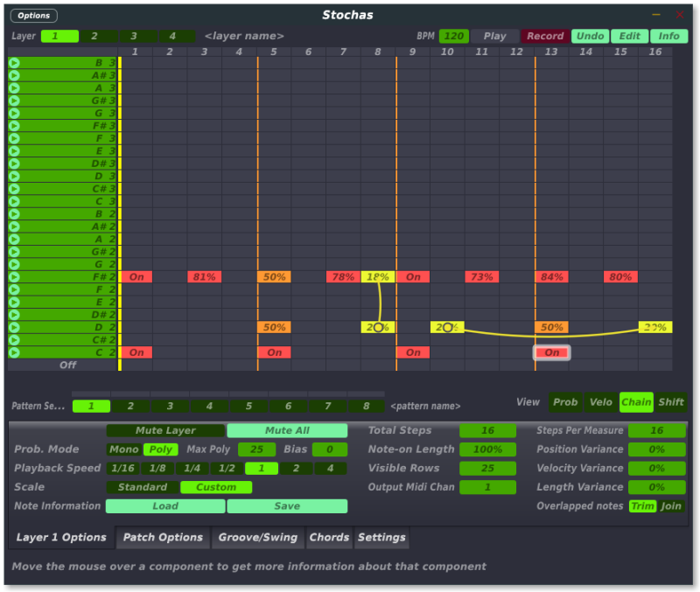Click the Record button
Image resolution: width=700 pixels, height=592 pixels.
click(x=545, y=36)
